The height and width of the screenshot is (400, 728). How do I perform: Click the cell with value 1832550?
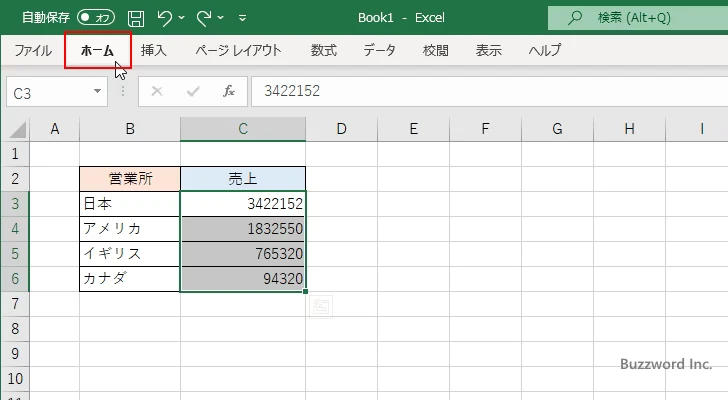(243, 229)
